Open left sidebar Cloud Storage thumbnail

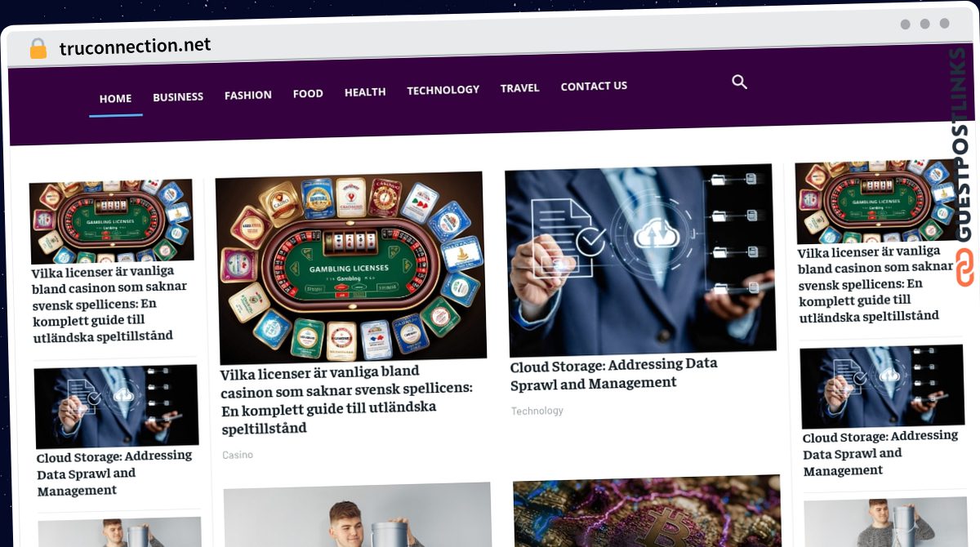(116, 407)
